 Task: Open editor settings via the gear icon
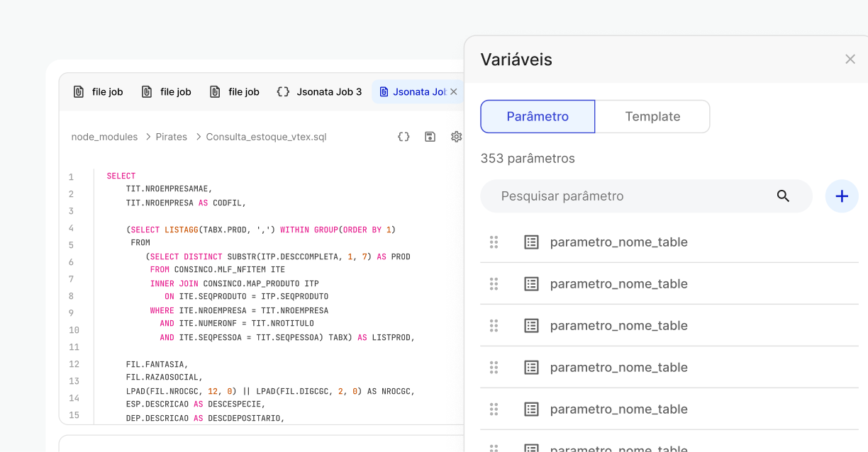tap(456, 137)
